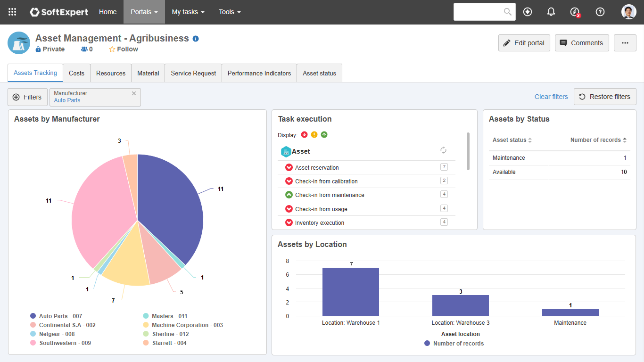Switch to the Performance Indicators tab
Screen dimensions: 644x362
click(259, 73)
